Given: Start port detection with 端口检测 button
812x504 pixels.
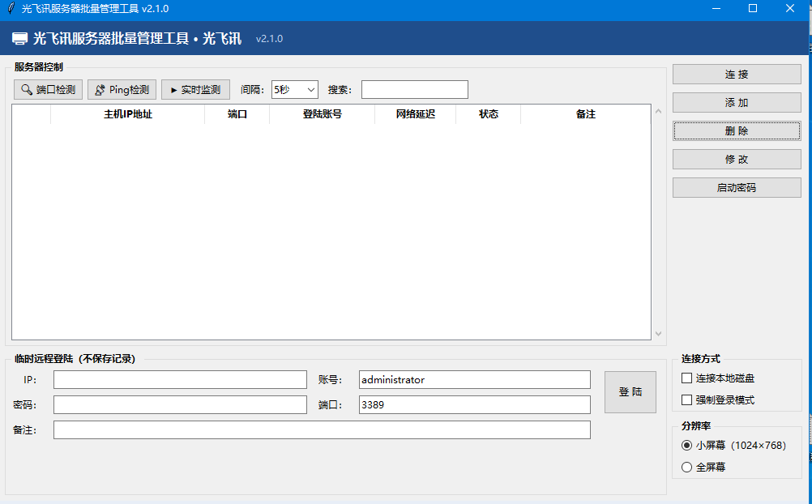Looking at the screenshot, I should [x=48, y=90].
